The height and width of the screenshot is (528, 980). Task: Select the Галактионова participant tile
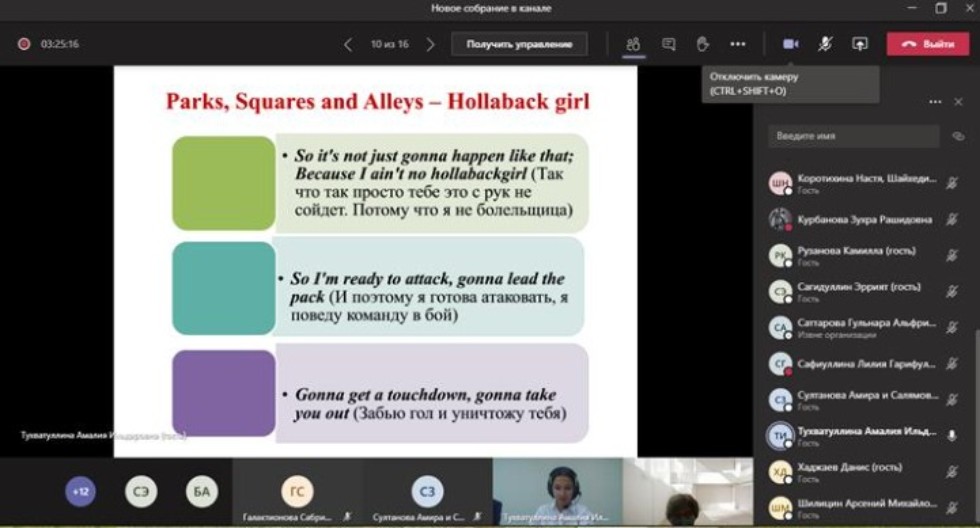[297, 493]
